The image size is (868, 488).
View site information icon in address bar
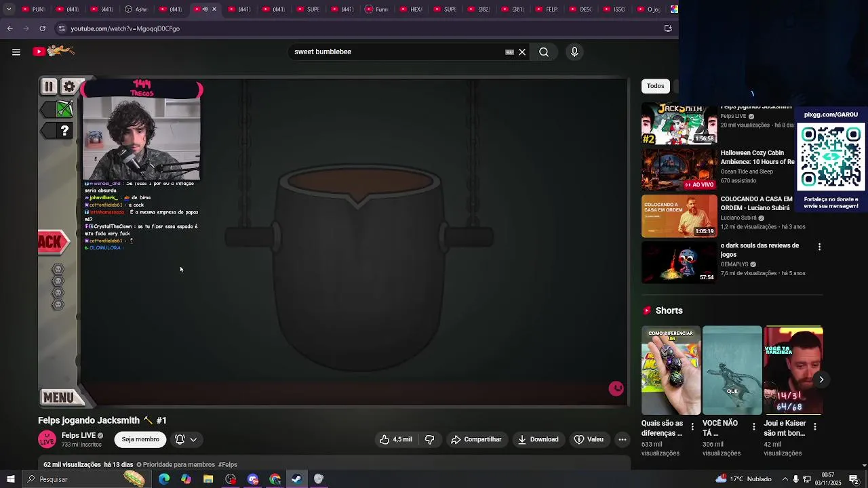(x=62, y=28)
